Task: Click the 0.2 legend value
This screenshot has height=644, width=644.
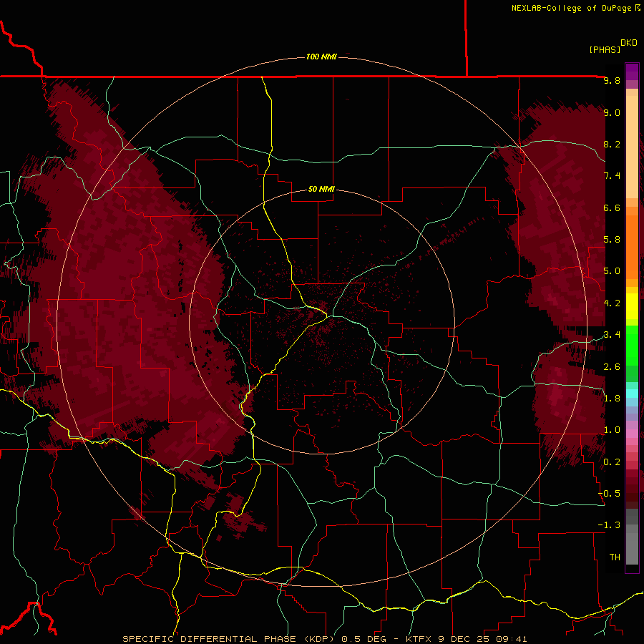Action: coord(612,462)
